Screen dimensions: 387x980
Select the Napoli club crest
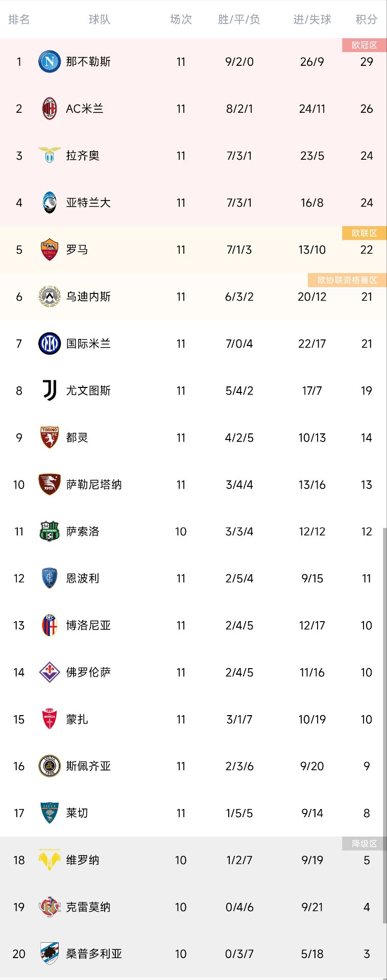pyautogui.click(x=50, y=61)
